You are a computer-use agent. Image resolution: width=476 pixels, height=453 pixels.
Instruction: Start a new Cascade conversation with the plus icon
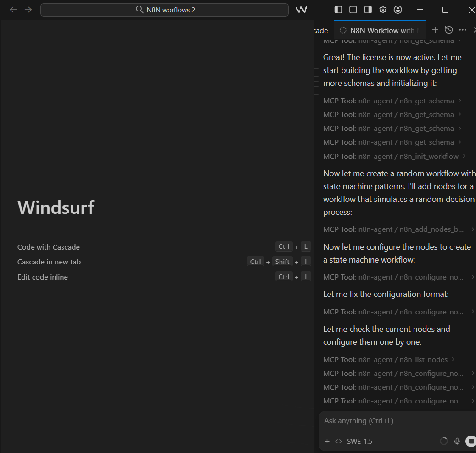tap(435, 29)
